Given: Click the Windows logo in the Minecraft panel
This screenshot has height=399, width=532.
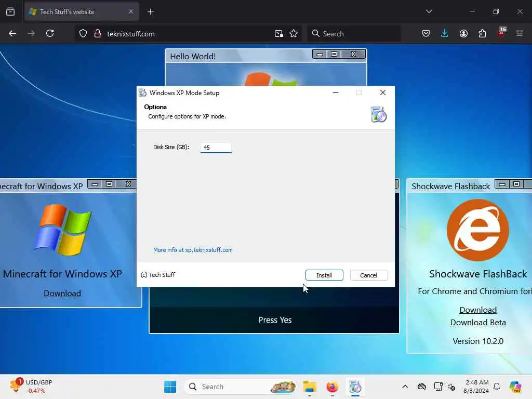Looking at the screenshot, I should point(63,230).
